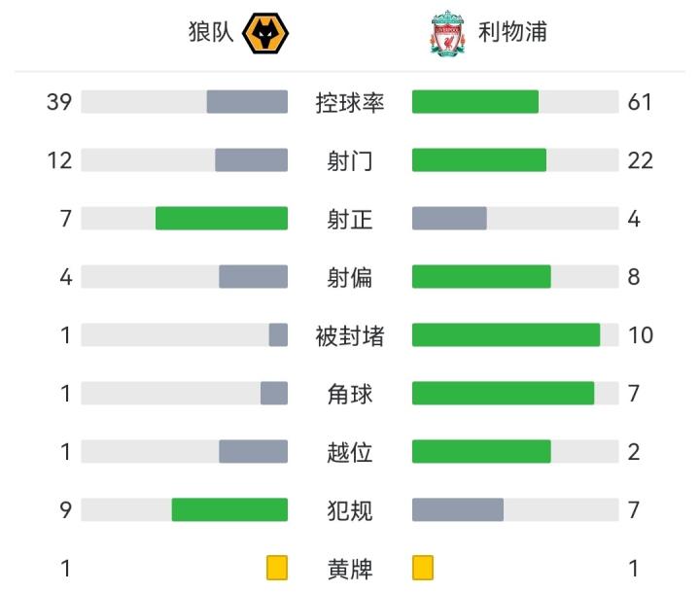
Task: Click the 角球 stat label
Action: tap(350, 394)
